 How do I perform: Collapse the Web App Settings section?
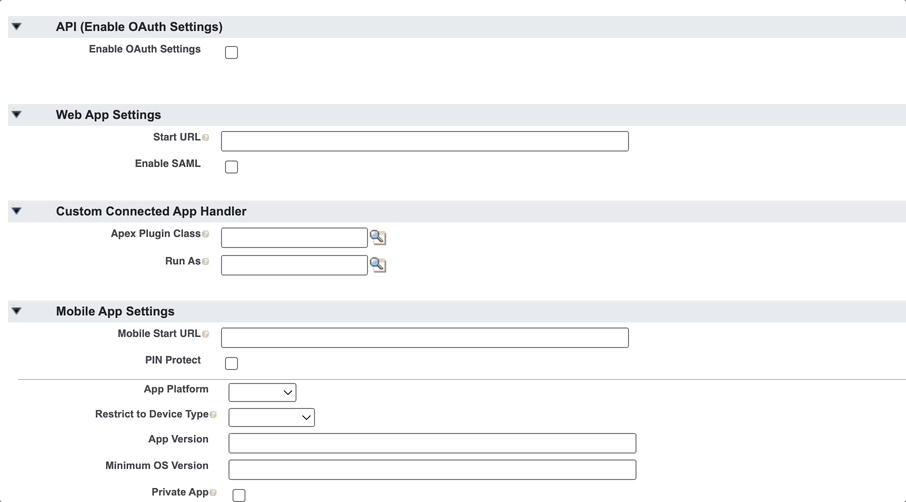17,115
